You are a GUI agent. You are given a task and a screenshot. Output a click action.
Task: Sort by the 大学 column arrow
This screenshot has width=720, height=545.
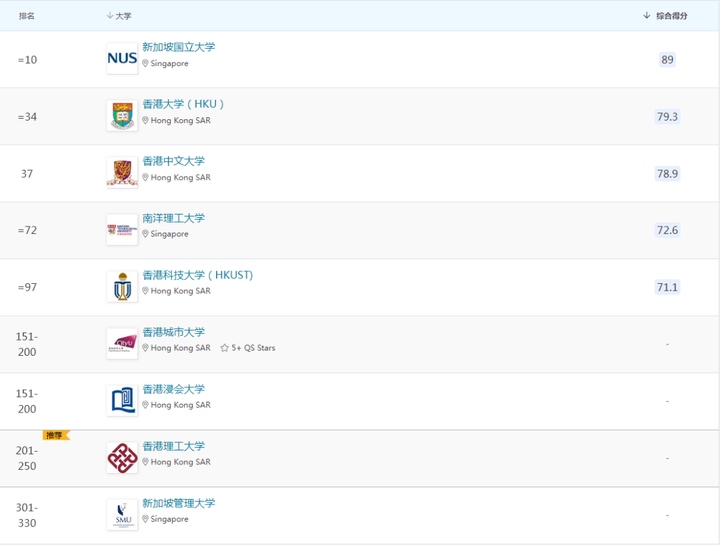point(110,16)
